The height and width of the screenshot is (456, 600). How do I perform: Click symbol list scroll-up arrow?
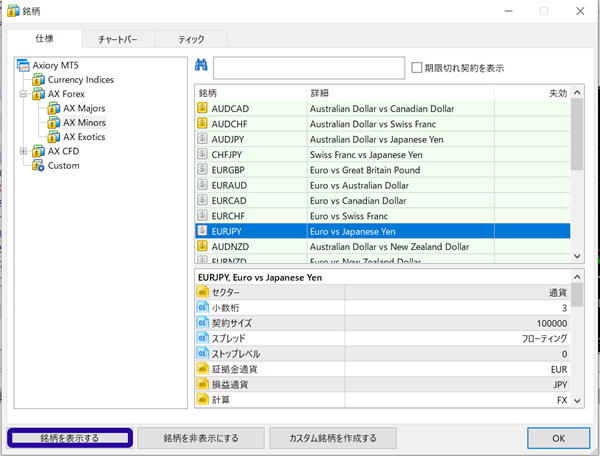577,92
